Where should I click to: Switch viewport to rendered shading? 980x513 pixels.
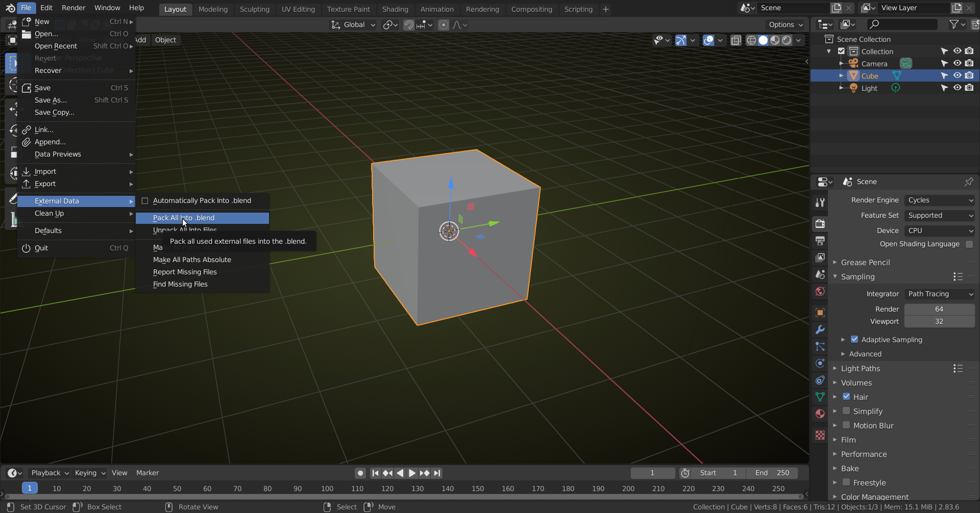tap(787, 40)
